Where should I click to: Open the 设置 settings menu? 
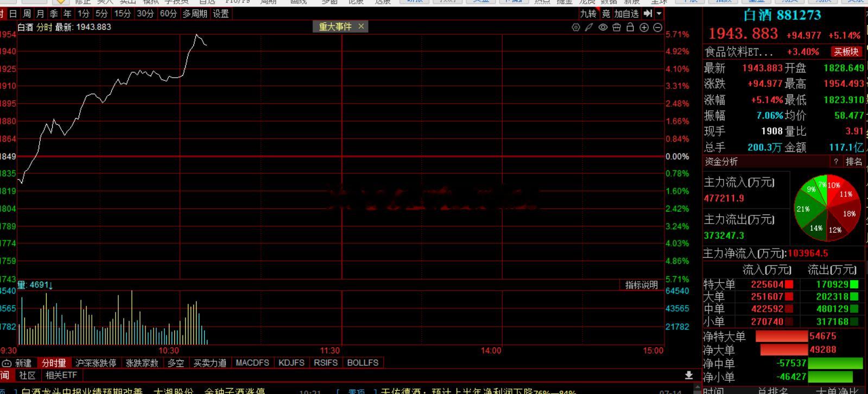click(x=220, y=14)
